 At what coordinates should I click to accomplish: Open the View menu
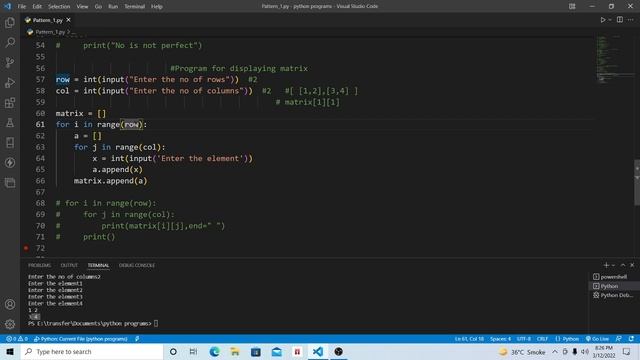click(x=82, y=7)
